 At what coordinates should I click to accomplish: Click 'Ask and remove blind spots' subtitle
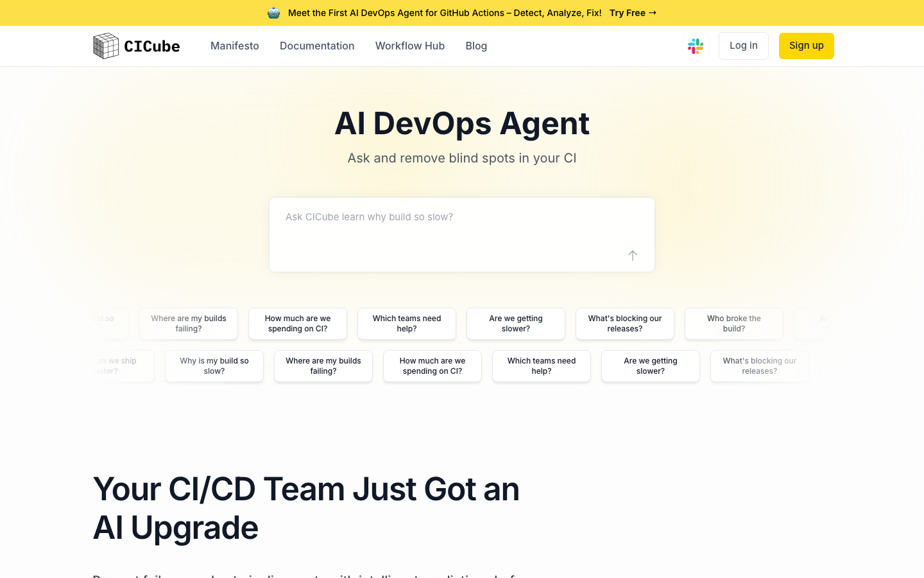click(x=462, y=158)
